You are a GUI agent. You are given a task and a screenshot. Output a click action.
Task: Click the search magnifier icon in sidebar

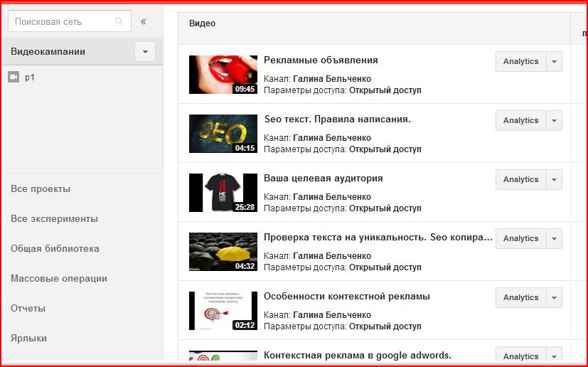pyautogui.click(x=119, y=21)
